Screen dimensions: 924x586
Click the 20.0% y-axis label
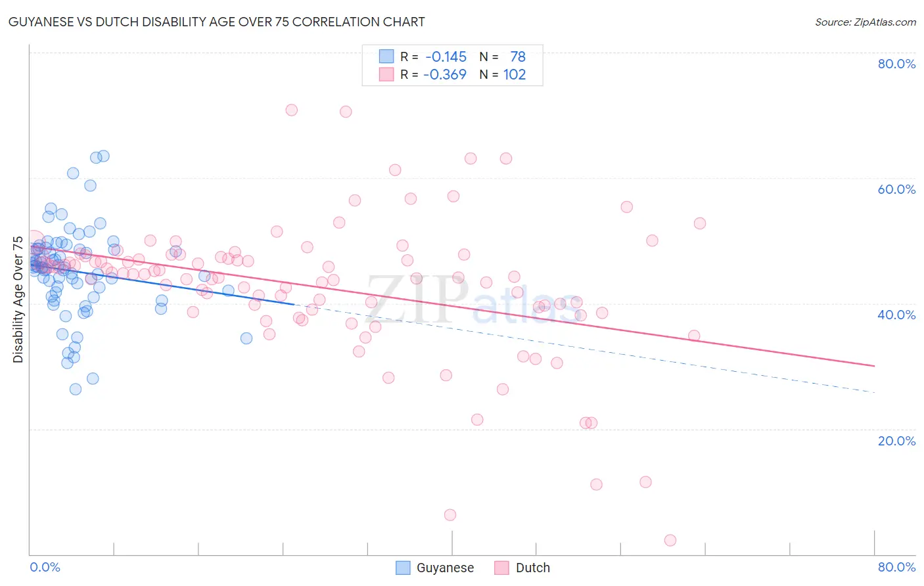tap(896, 440)
